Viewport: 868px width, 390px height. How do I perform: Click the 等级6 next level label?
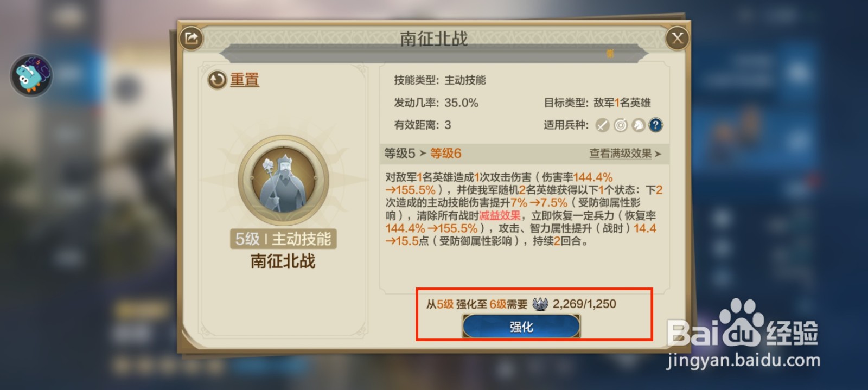(x=446, y=154)
